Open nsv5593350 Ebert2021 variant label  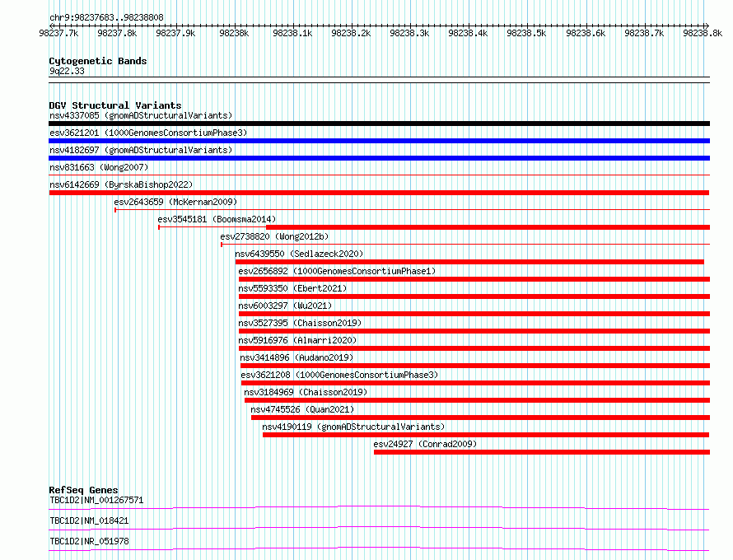[x=292, y=288]
